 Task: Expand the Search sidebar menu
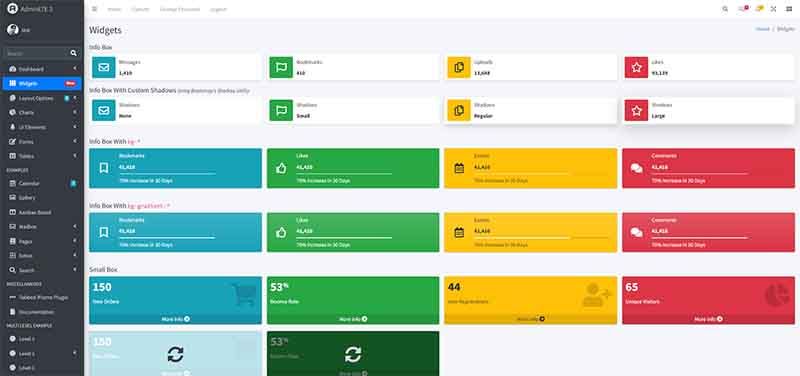tap(42, 270)
